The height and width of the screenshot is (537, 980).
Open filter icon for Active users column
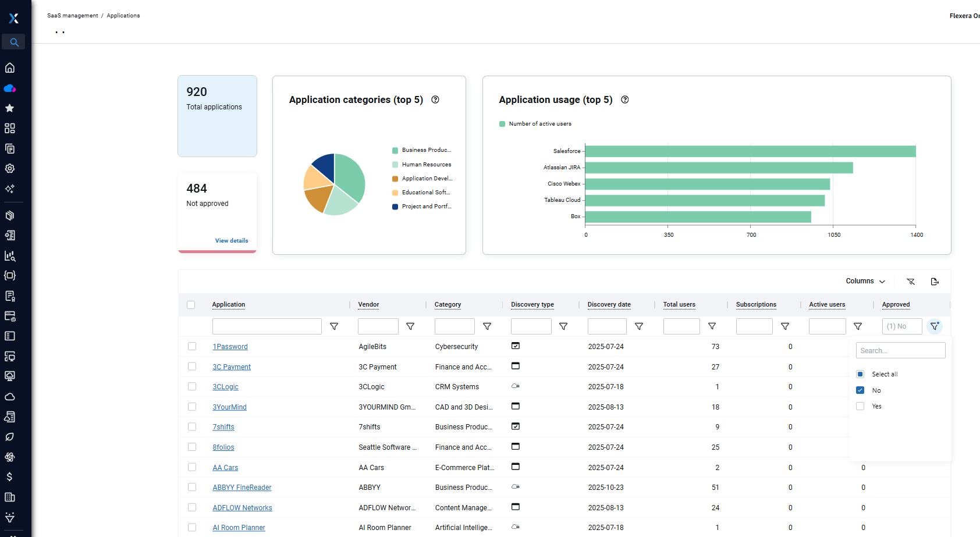tap(858, 326)
